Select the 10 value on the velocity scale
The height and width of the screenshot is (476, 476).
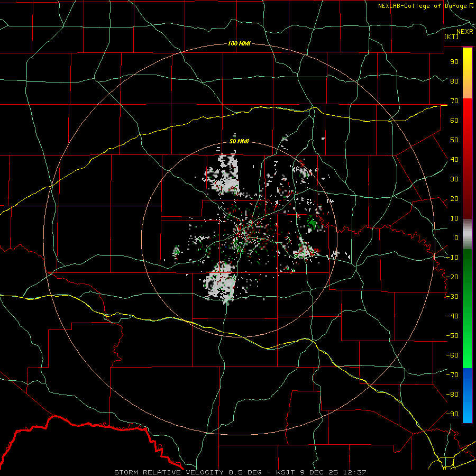[454, 218]
